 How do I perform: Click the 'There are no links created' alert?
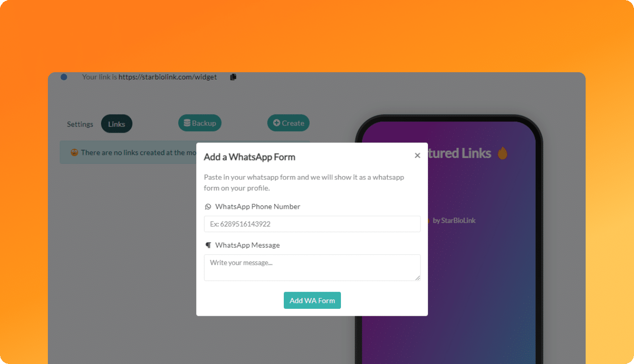(x=185, y=153)
